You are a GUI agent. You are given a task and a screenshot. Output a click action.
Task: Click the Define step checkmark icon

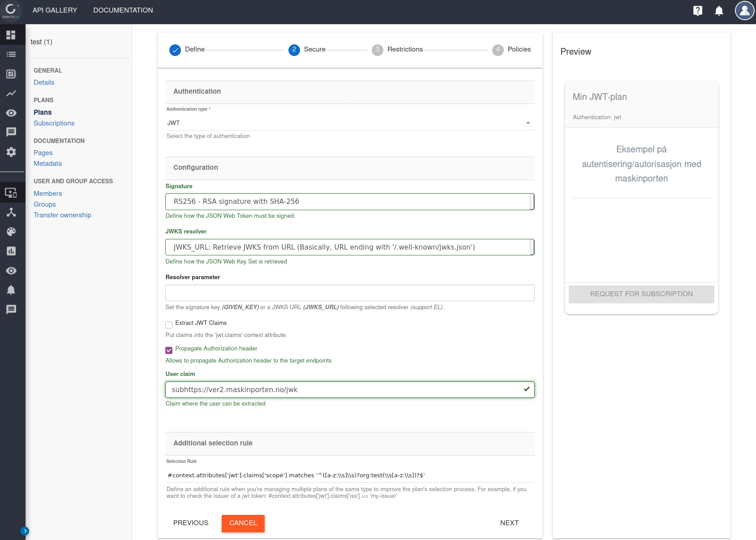point(175,50)
